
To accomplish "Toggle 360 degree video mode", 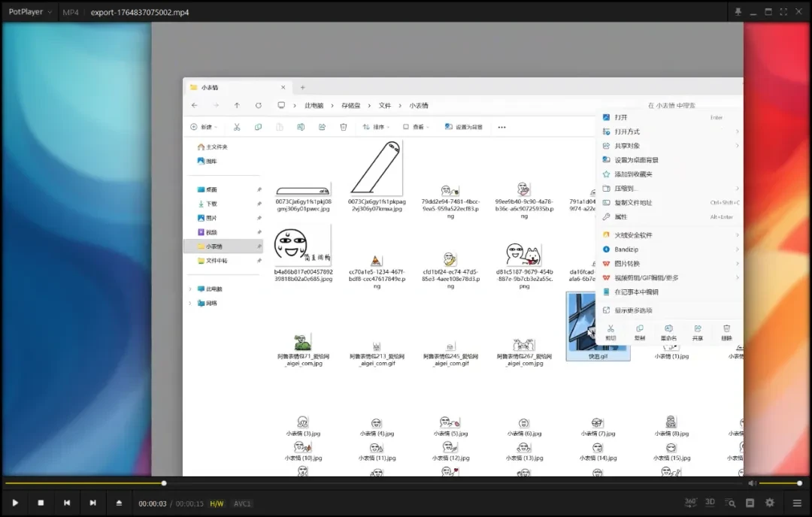I will (x=690, y=502).
